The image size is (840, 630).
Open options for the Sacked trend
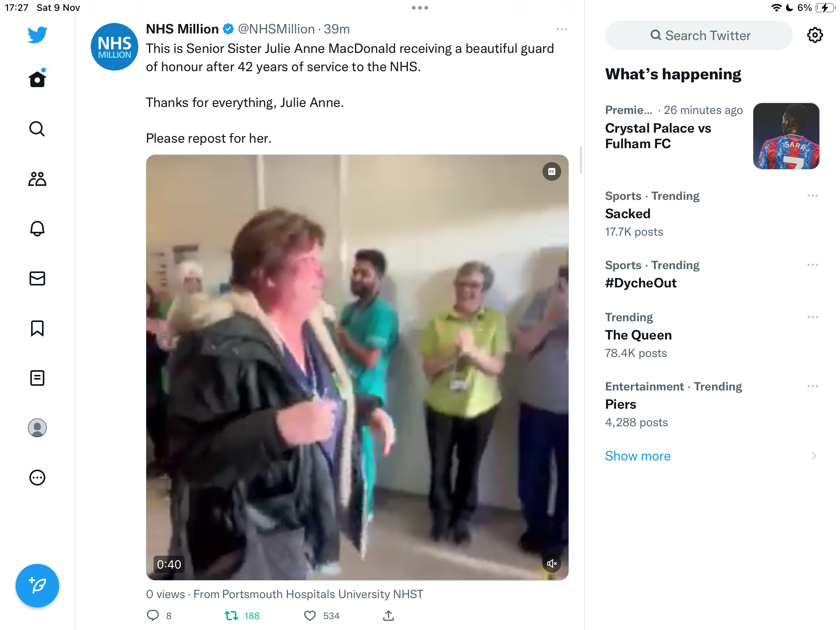(x=813, y=196)
